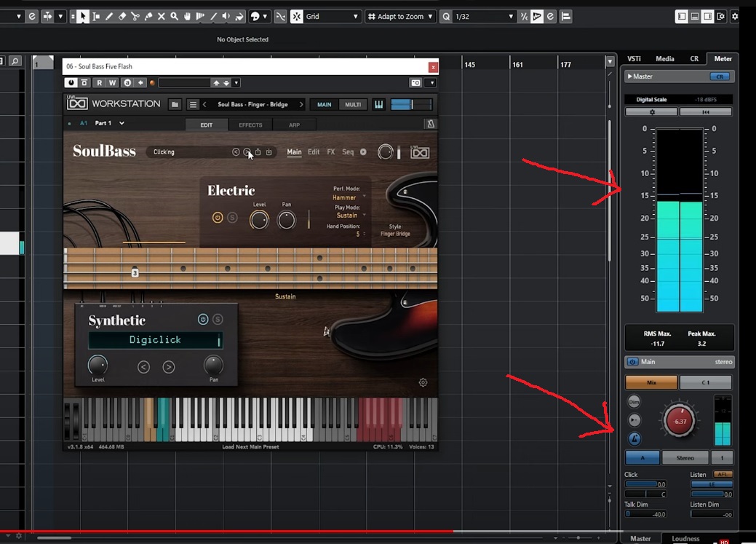Toggle Iterative Quantize
The width and height of the screenshot is (756, 544).
pos(524,17)
